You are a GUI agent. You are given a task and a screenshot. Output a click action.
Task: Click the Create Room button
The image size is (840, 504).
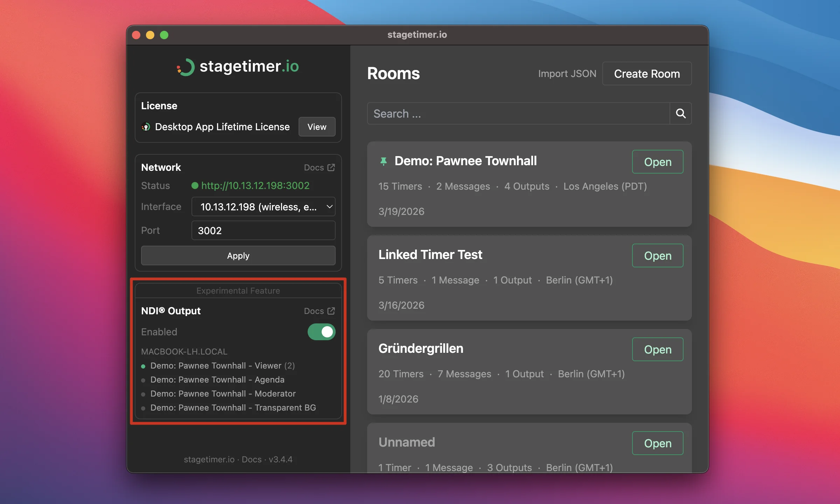pyautogui.click(x=647, y=73)
